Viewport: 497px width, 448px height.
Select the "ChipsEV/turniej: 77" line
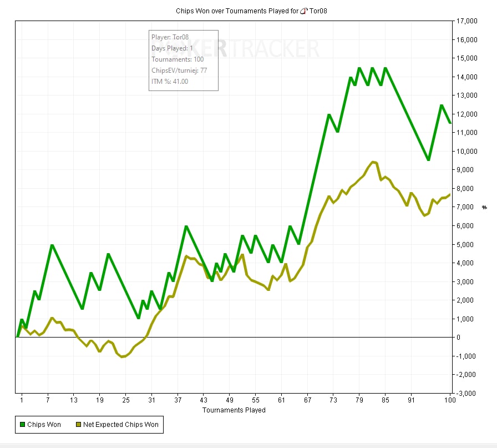pos(179,71)
